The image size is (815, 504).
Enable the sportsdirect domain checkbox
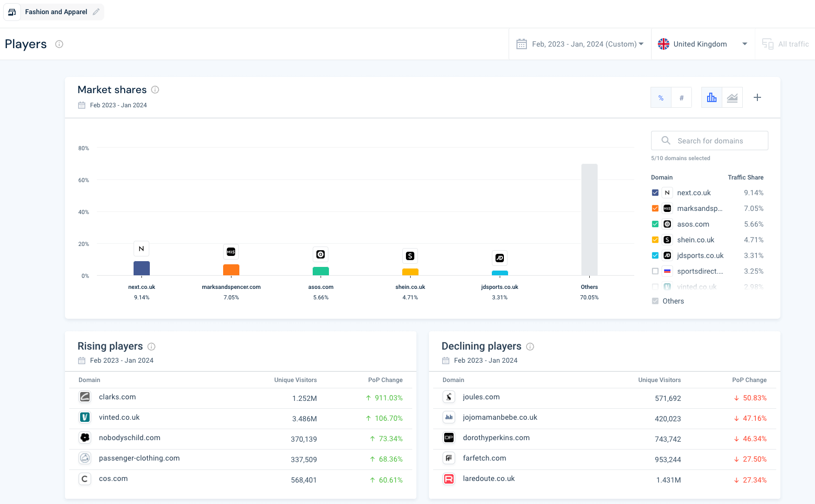click(x=655, y=271)
